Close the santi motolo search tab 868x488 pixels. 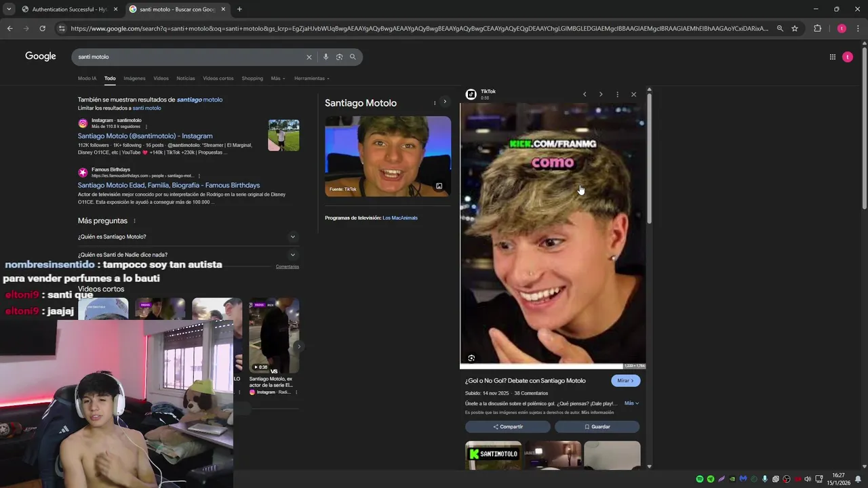[223, 9]
